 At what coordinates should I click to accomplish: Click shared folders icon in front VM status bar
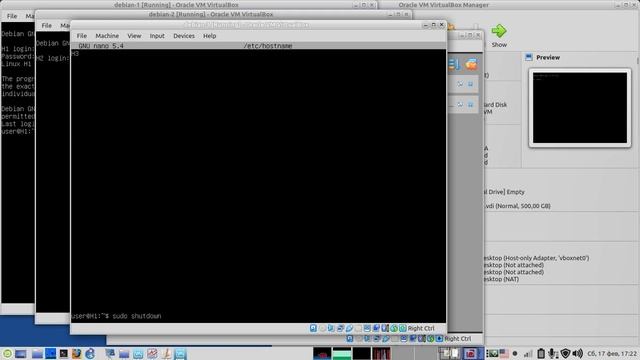358,328
